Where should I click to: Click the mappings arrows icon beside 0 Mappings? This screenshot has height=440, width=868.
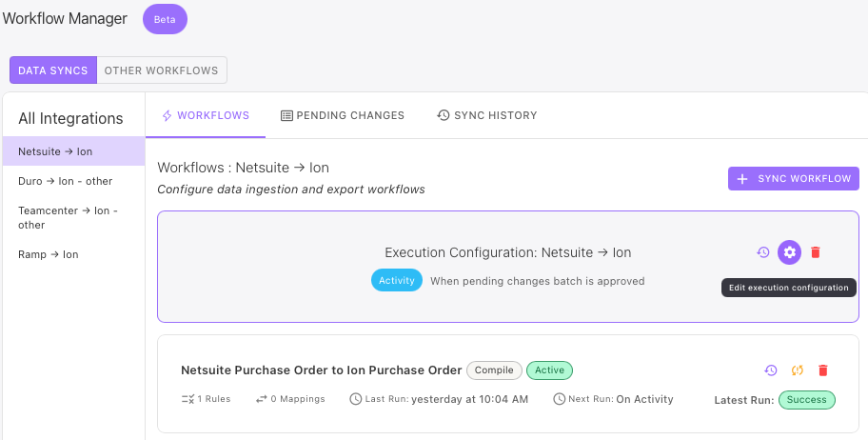[x=261, y=399]
